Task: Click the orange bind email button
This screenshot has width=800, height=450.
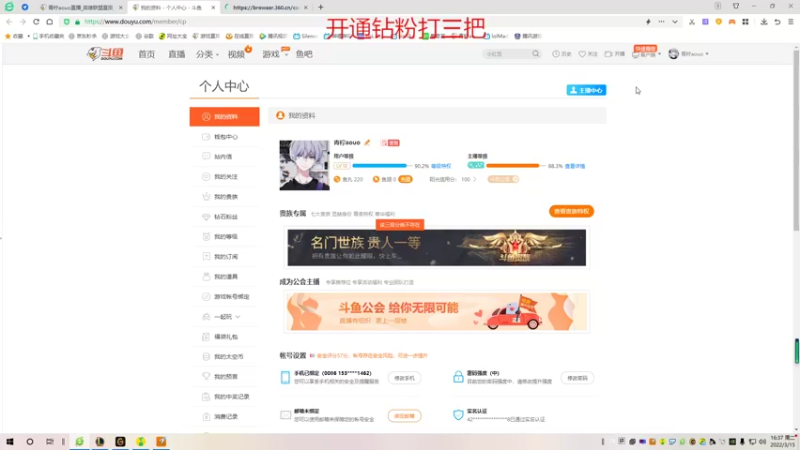Action: tap(405, 416)
